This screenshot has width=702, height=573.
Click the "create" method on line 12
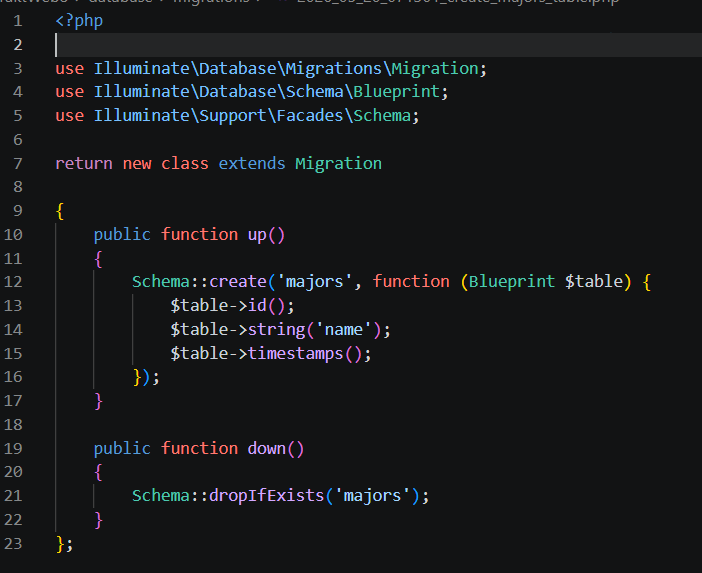(238, 282)
